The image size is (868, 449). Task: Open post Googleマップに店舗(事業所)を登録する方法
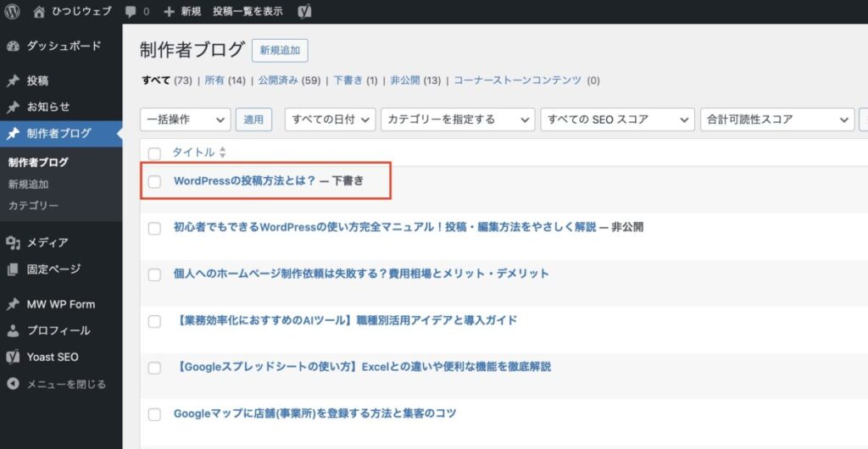[x=315, y=413]
